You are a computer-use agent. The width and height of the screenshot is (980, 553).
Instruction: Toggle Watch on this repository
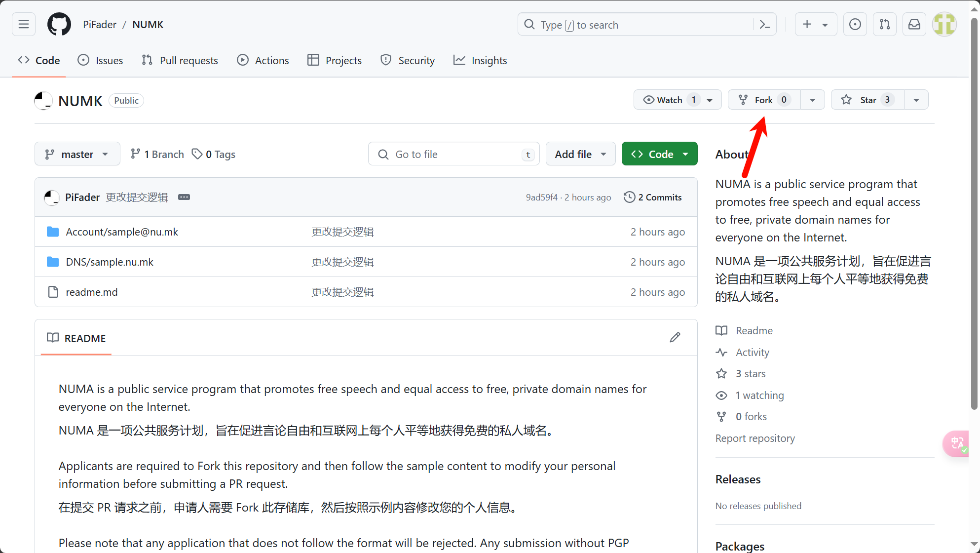tap(669, 100)
